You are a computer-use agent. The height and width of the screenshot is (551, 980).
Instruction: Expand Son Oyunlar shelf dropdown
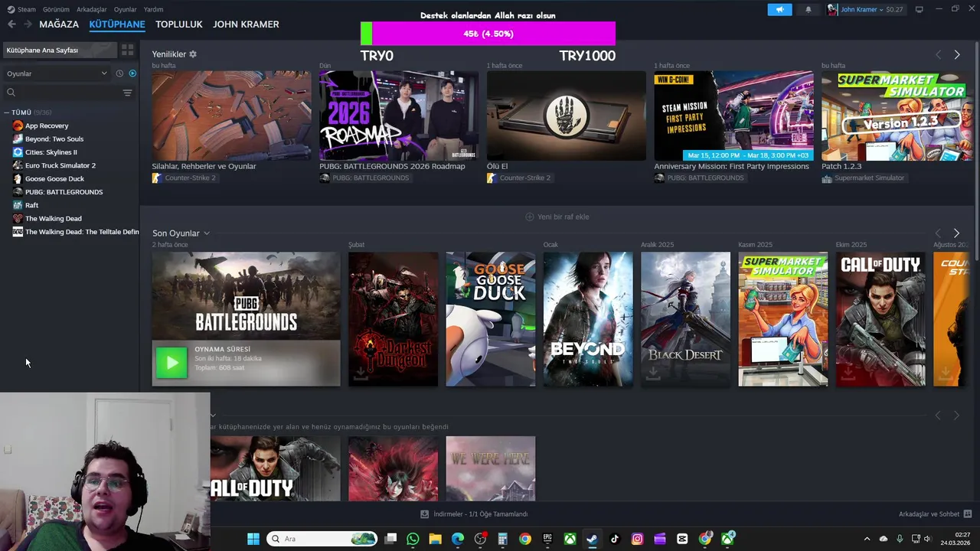pos(206,233)
